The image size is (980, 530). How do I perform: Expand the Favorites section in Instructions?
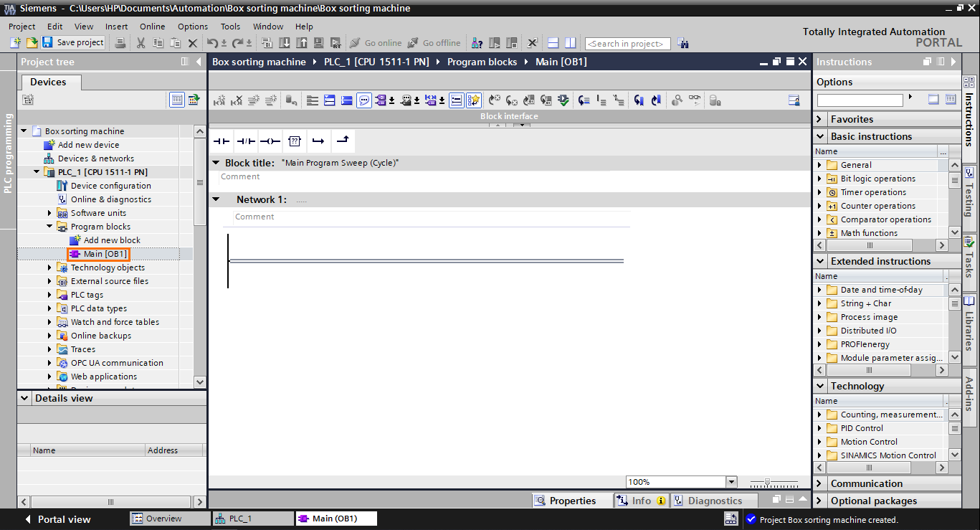(821, 119)
